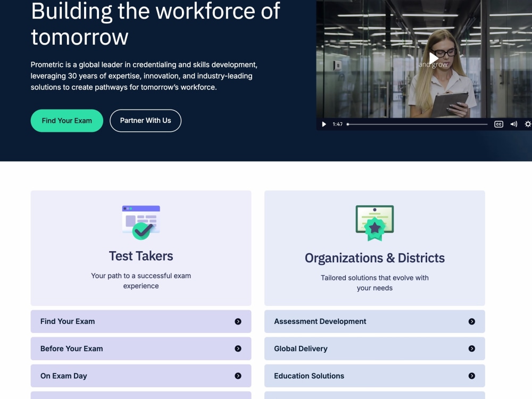
Task: Click the video volume speaker icon
Action: (x=514, y=124)
